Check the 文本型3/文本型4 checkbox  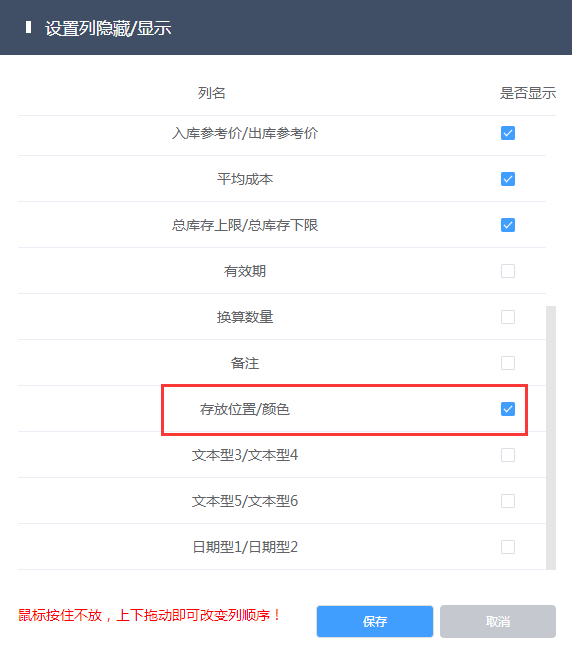click(507, 455)
